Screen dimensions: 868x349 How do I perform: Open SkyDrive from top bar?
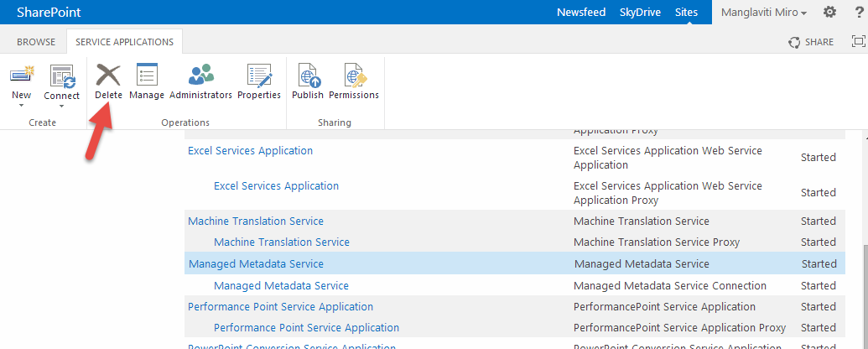[x=640, y=13]
